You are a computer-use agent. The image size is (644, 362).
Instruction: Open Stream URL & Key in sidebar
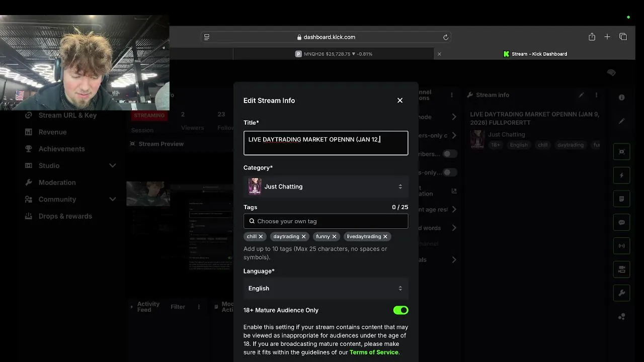(x=67, y=115)
